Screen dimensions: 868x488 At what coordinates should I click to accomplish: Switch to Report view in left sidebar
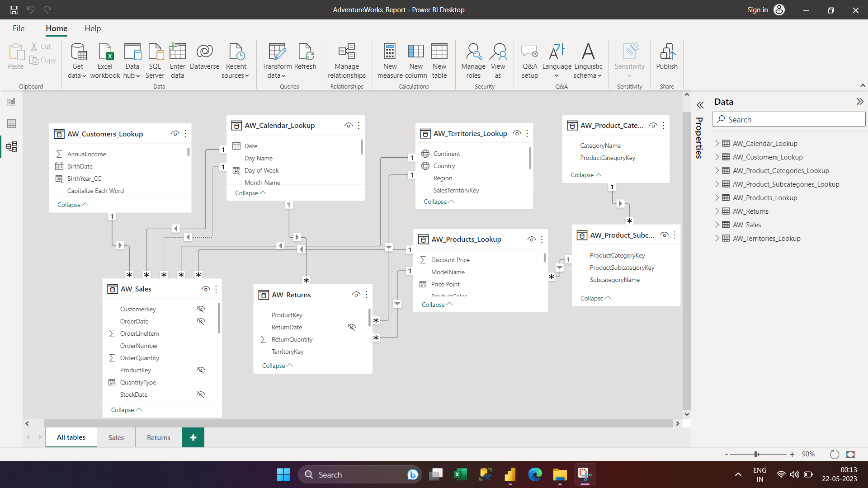(x=11, y=102)
